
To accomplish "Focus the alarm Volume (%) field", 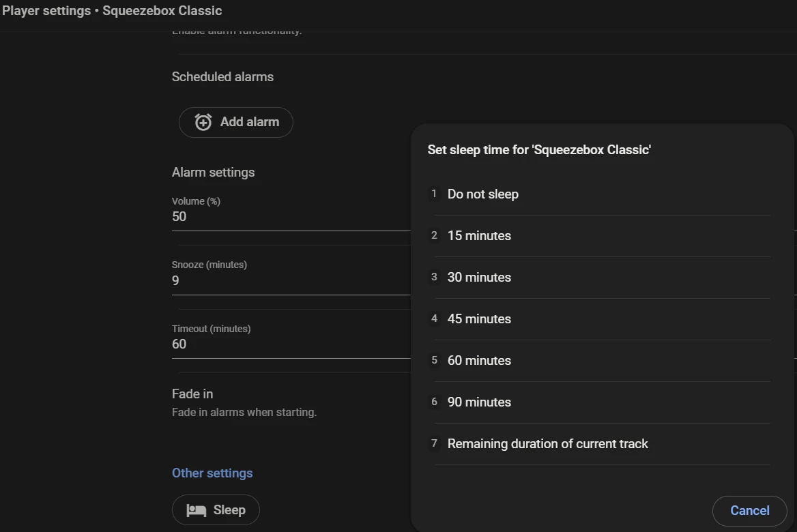I will tap(287, 217).
